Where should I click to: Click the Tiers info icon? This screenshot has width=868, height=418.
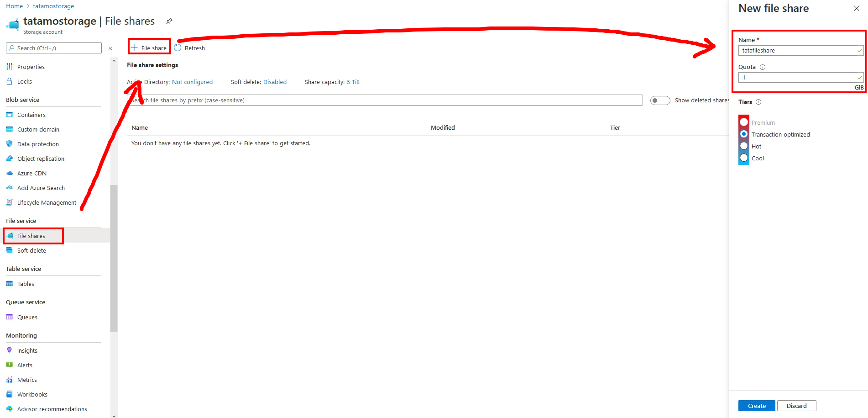pyautogui.click(x=758, y=102)
